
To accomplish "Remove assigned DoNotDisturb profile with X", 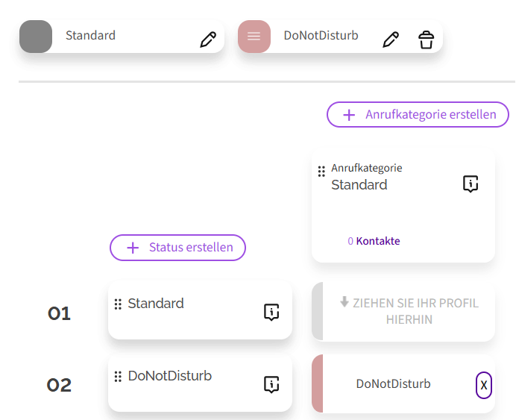I will tap(483, 385).
